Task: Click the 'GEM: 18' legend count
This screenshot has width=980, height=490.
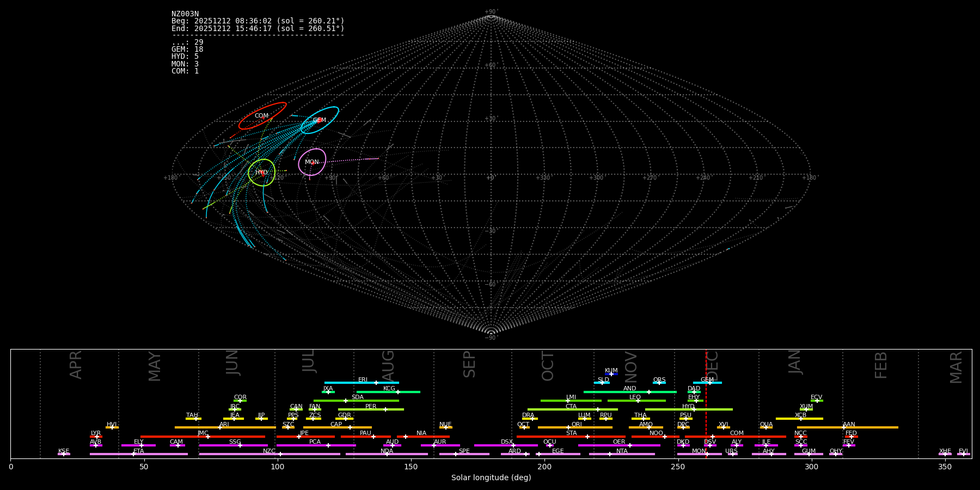Action: coord(187,50)
